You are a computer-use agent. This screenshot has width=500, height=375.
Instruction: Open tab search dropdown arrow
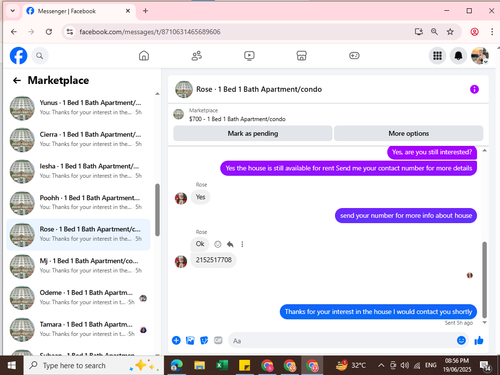coord(12,11)
